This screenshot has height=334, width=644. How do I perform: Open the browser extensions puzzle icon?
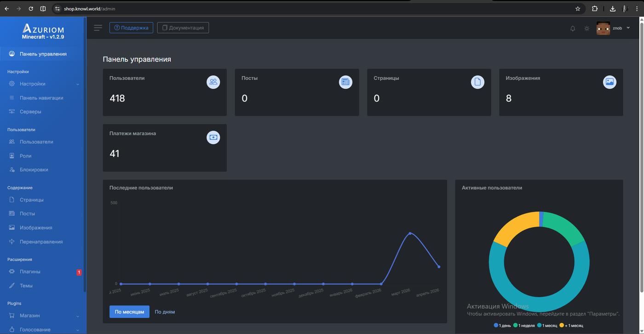pos(595,8)
